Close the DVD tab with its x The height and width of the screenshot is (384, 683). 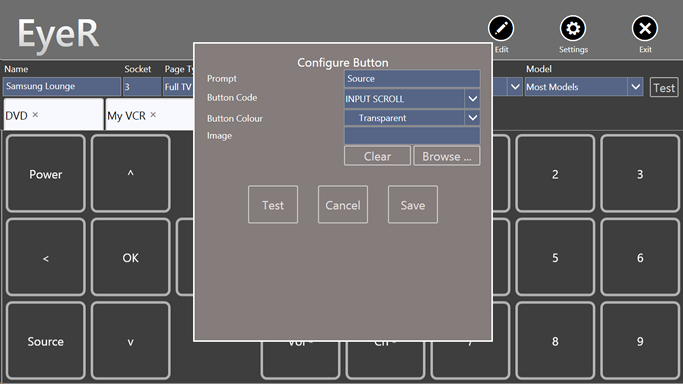[x=35, y=115]
